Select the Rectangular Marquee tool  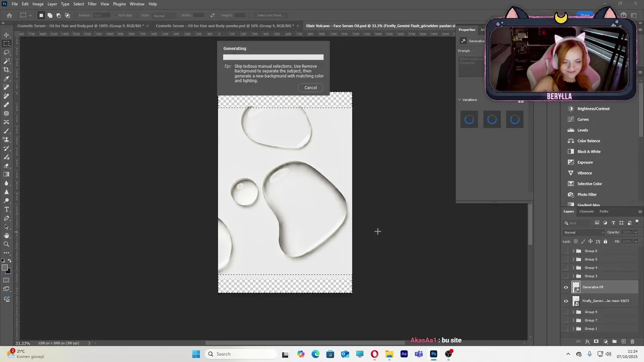pyautogui.click(x=7, y=44)
